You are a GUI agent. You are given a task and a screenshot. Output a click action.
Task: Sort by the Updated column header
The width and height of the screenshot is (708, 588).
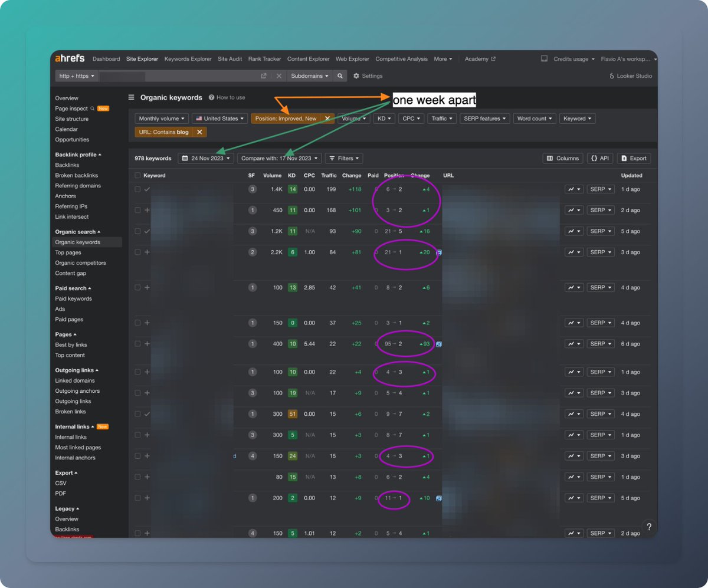click(x=631, y=175)
